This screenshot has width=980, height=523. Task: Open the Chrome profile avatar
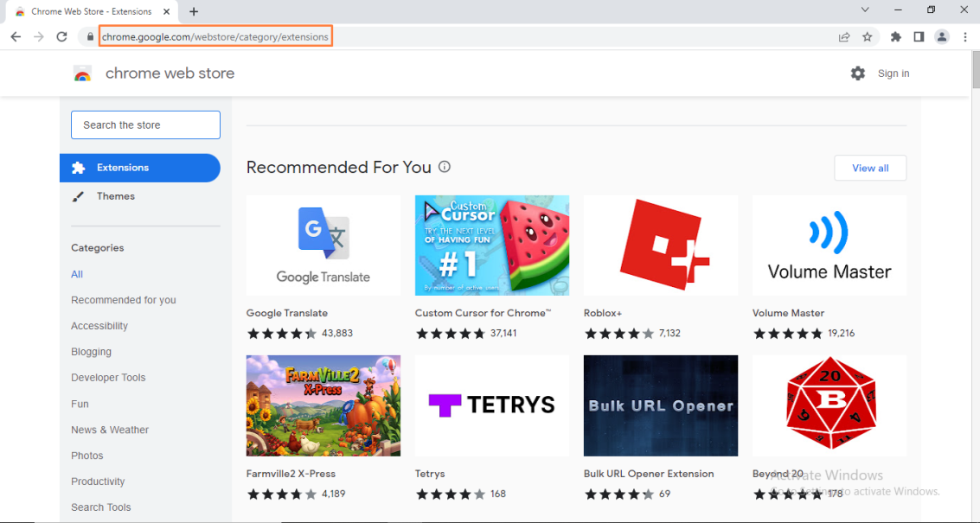(942, 37)
